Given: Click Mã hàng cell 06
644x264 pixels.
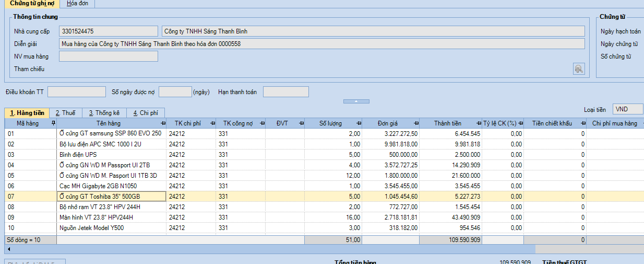Looking at the screenshot, I should (31, 186).
